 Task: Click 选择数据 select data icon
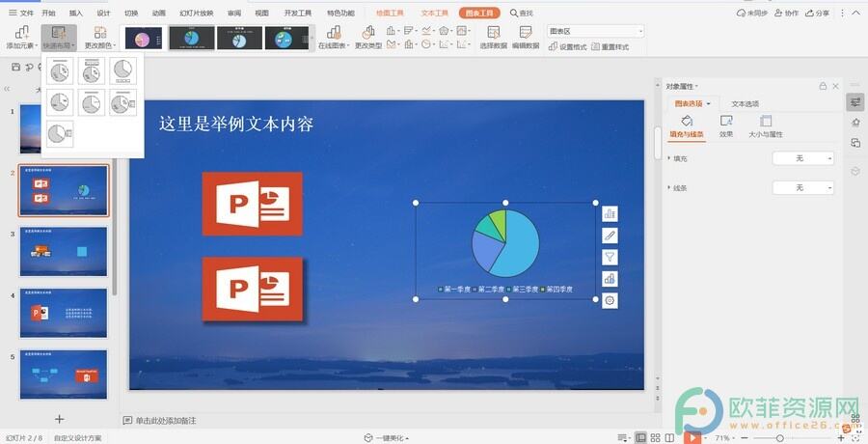point(493,37)
